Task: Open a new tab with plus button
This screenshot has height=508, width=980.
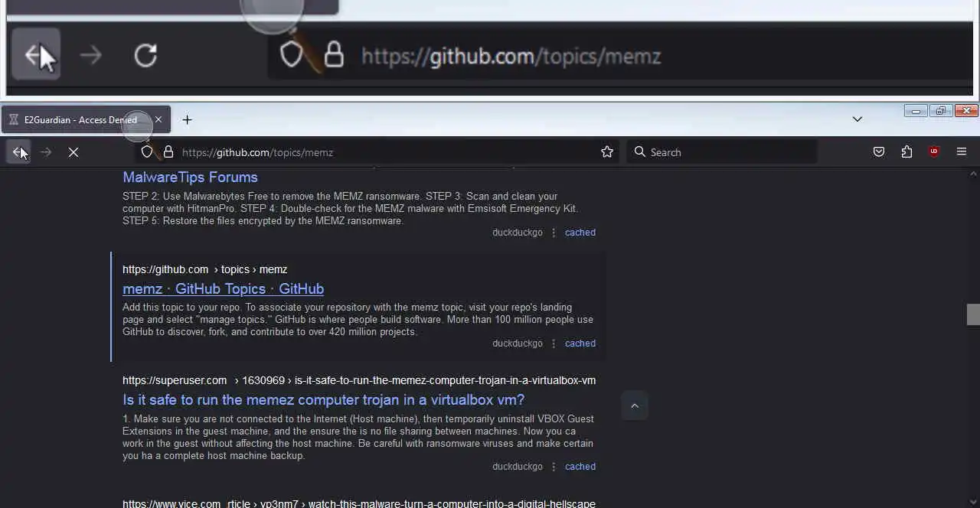Action: click(187, 119)
